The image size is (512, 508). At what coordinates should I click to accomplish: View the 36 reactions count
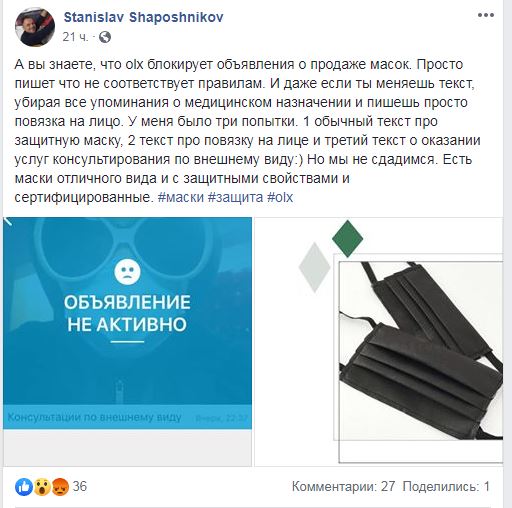point(80,487)
